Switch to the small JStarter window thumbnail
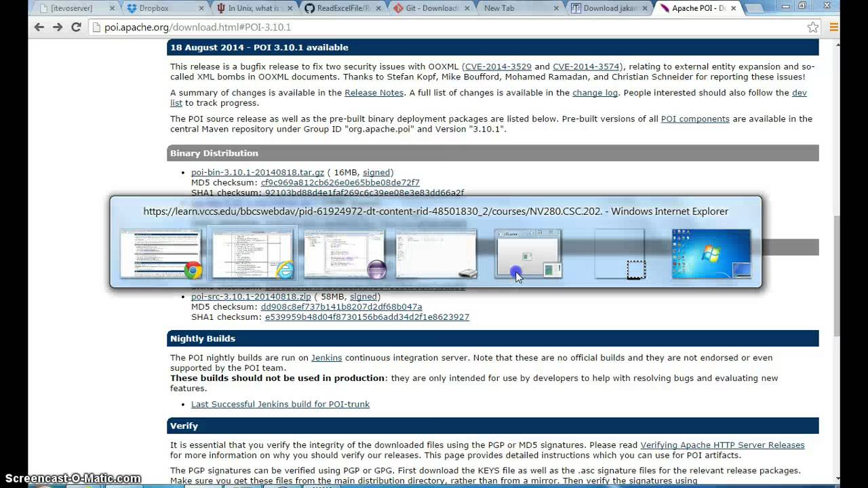This screenshot has width=868, height=488. point(528,254)
